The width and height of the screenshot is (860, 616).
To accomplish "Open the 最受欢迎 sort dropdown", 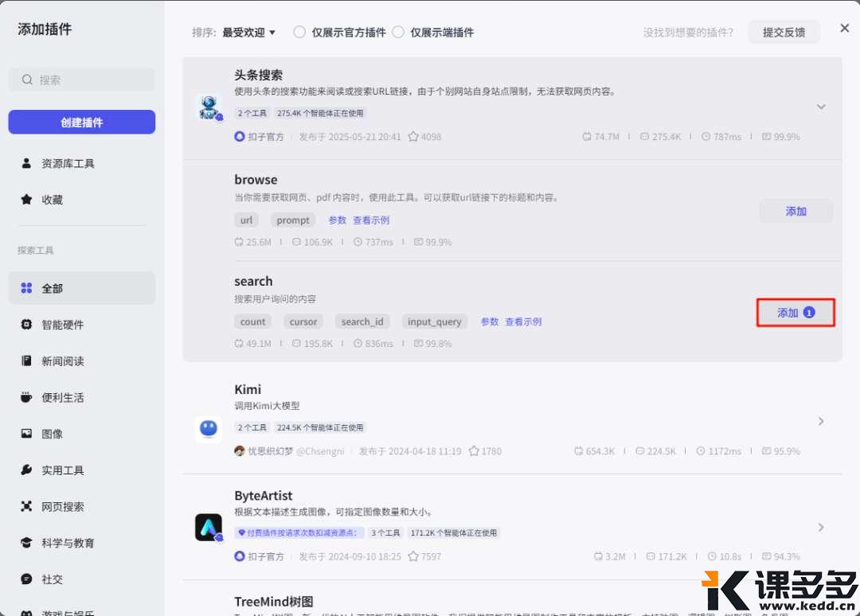I will tap(248, 33).
